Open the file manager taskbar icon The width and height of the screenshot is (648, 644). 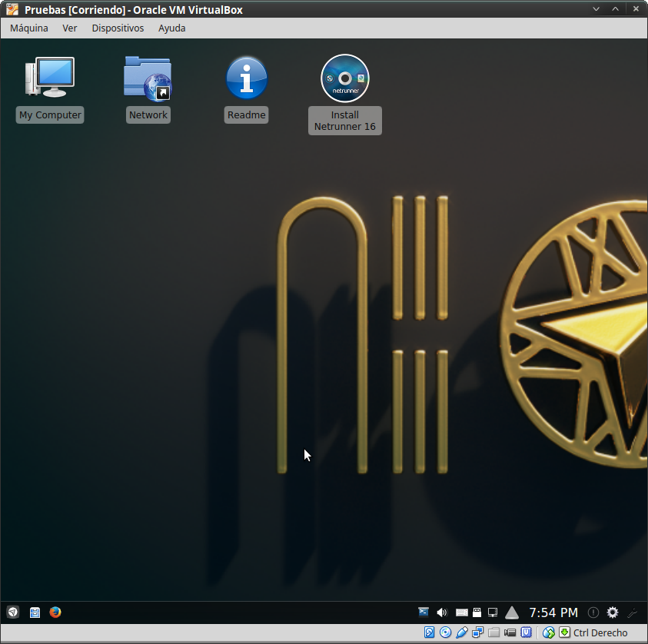35,612
